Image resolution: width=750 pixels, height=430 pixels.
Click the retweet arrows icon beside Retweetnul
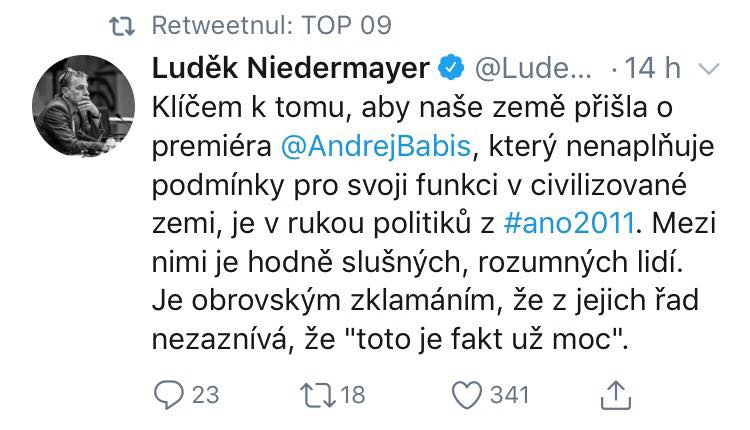[122, 26]
